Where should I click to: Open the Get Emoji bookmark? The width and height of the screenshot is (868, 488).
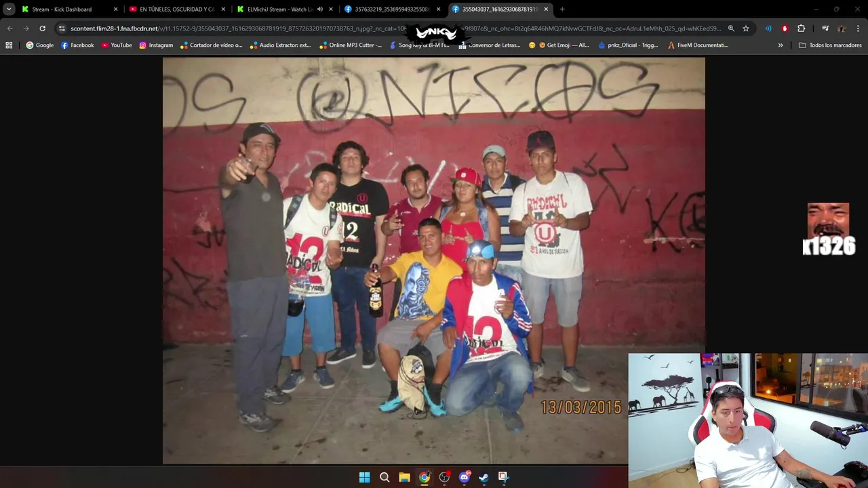pyautogui.click(x=559, y=45)
